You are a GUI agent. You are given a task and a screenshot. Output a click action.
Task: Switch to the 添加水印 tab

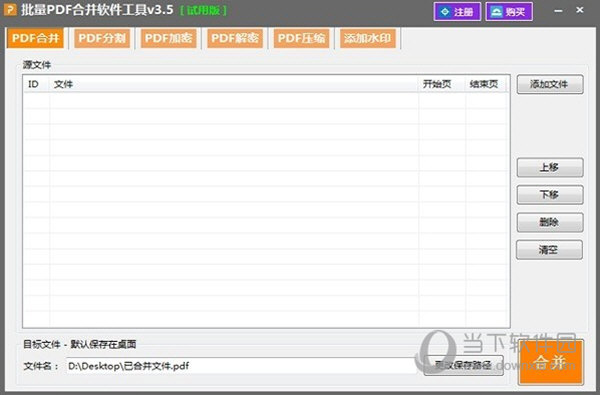point(368,38)
